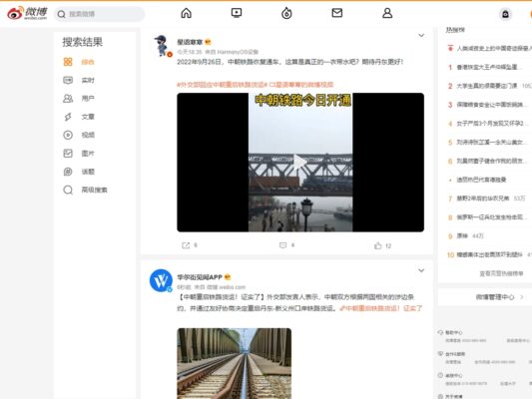Click the 话题 topic icon in sidebar
This screenshot has height=399, width=532.
68,172
